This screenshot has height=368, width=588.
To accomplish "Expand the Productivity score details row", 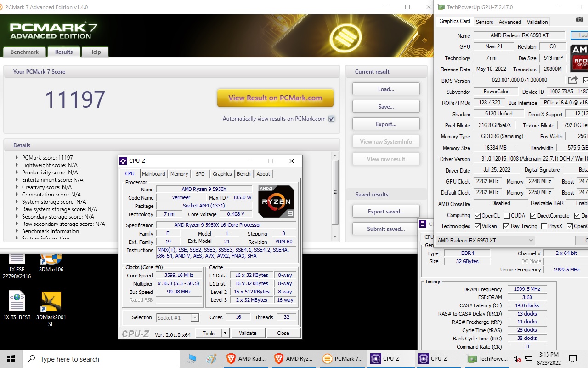I will coord(17,172).
